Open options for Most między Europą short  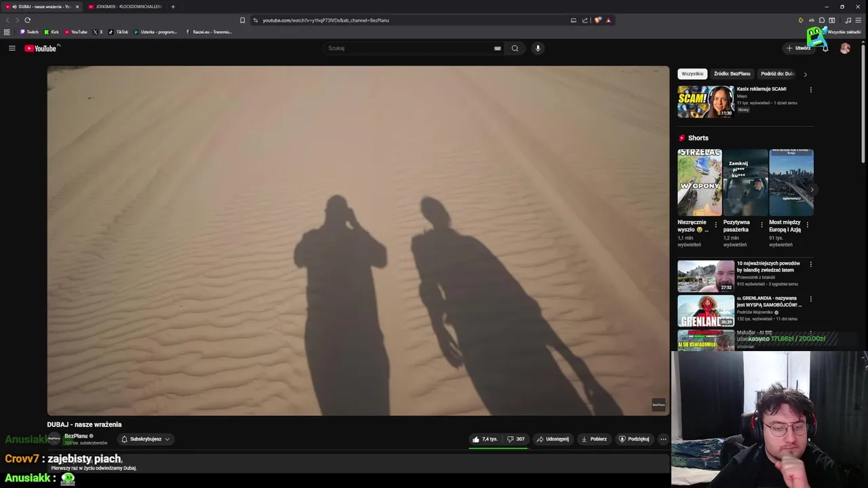click(807, 224)
